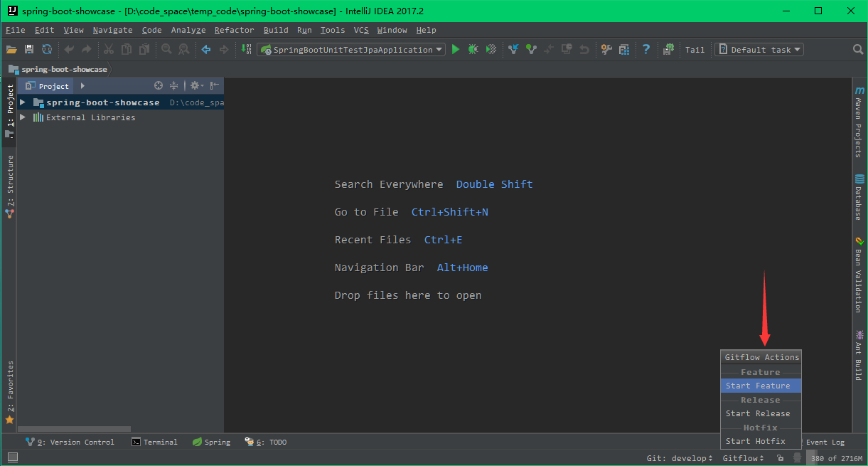Click the VCS Commit changes icon

pos(531,49)
